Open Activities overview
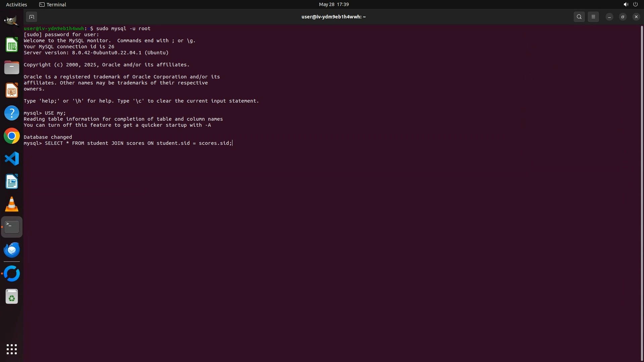 (x=16, y=4)
